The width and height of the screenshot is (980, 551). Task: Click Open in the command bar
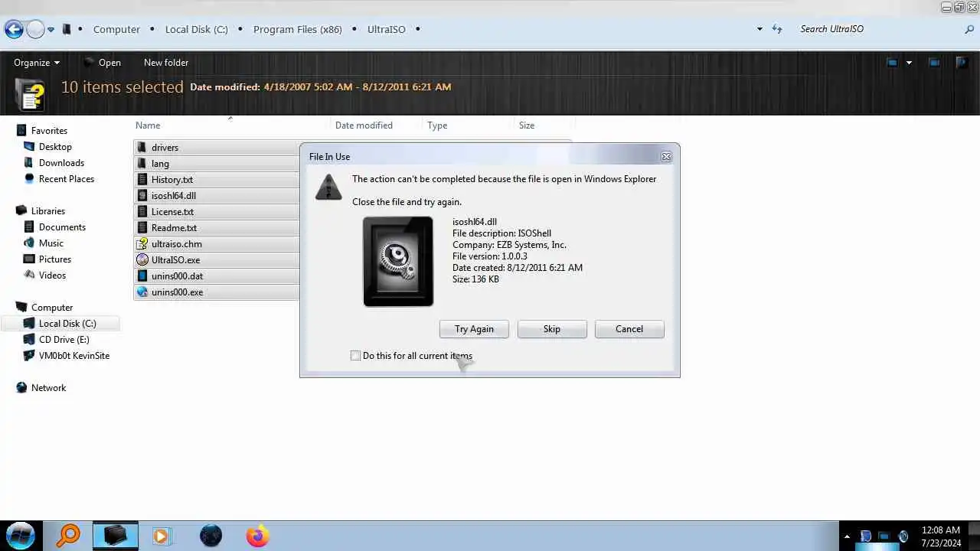point(103,63)
